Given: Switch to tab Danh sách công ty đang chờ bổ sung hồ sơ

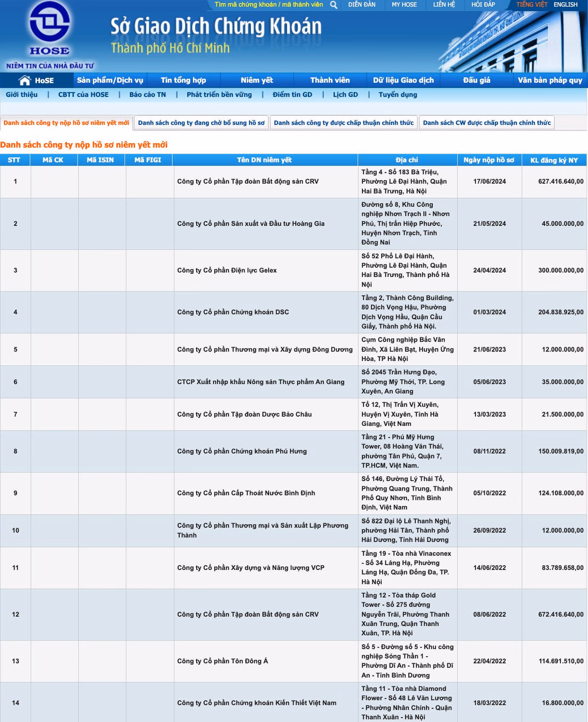Looking at the screenshot, I should [x=201, y=123].
